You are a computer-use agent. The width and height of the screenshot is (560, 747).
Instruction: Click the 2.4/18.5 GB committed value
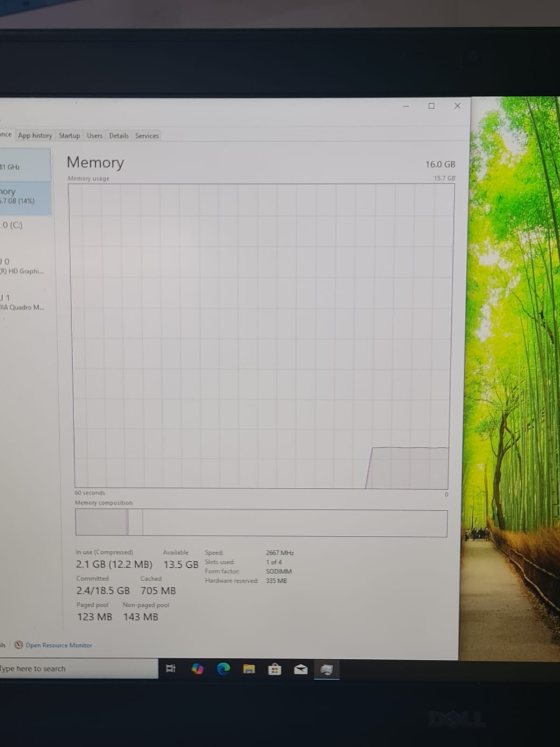(103, 591)
